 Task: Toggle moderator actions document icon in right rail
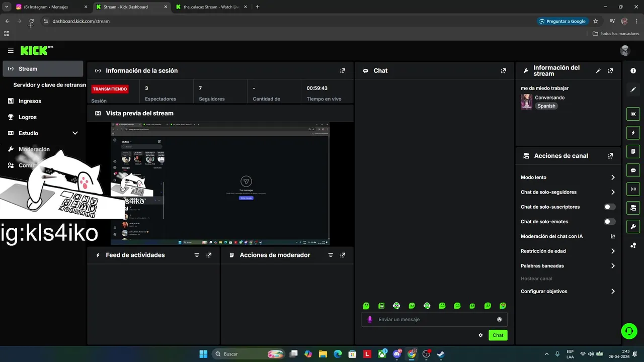(x=633, y=151)
